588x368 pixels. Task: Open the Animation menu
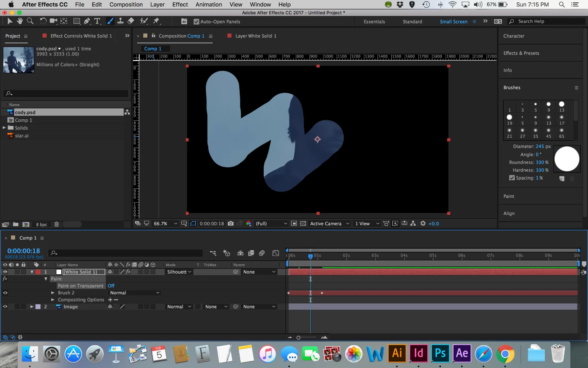[209, 4]
